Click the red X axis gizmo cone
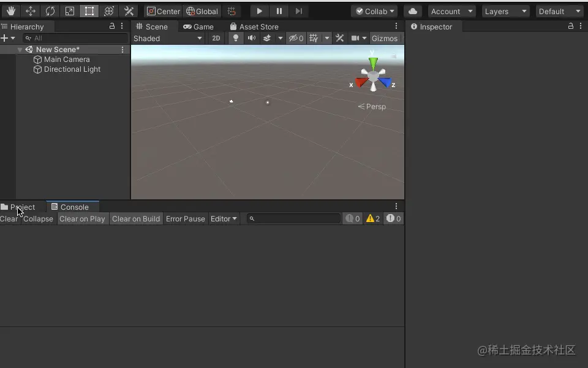 point(361,82)
